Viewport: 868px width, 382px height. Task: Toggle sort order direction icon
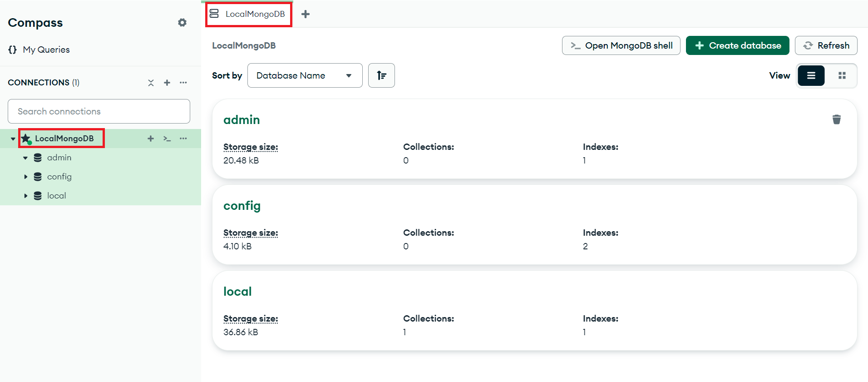pos(381,75)
